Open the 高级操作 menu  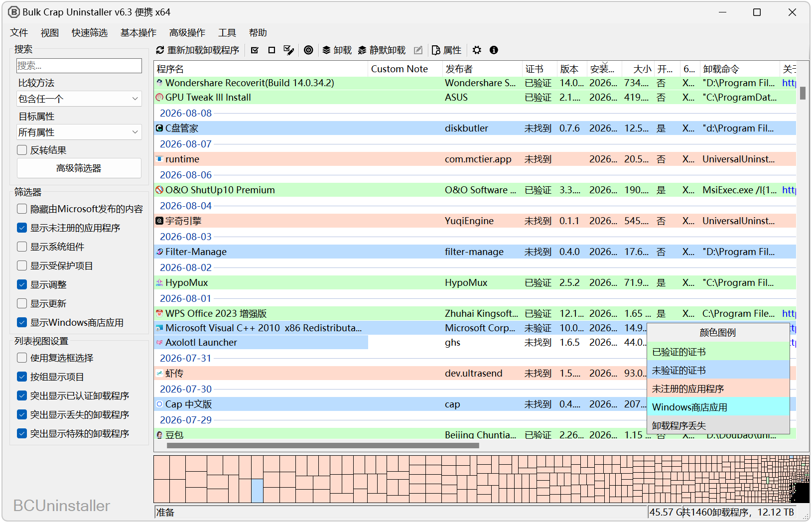click(x=187, y=33)
